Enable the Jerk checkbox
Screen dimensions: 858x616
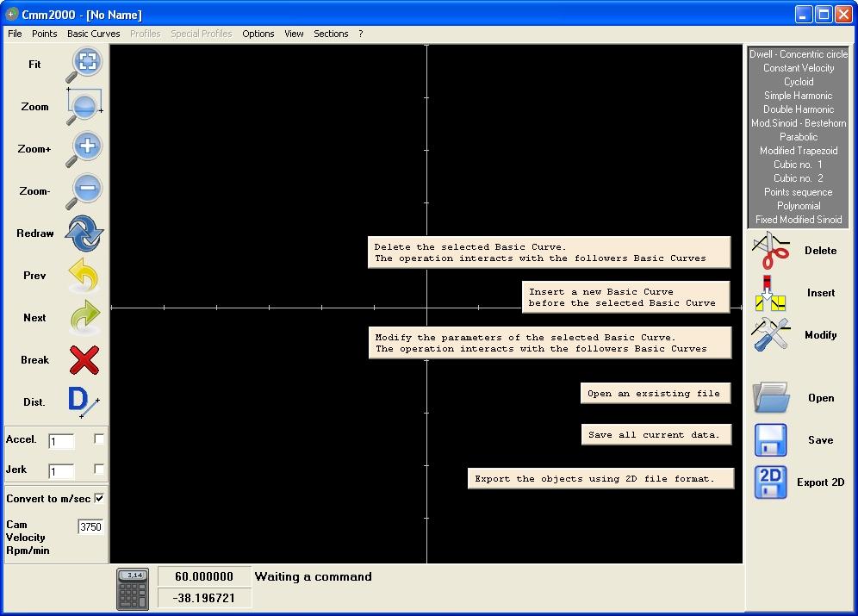click(x=98, y=469)
